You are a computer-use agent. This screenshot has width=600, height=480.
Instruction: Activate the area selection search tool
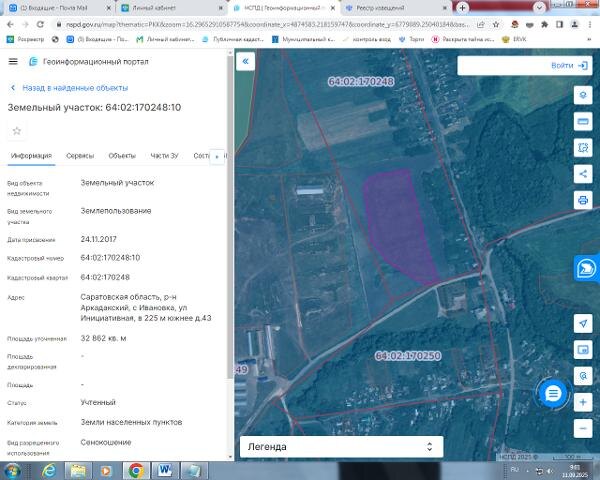tap(583, 147)
